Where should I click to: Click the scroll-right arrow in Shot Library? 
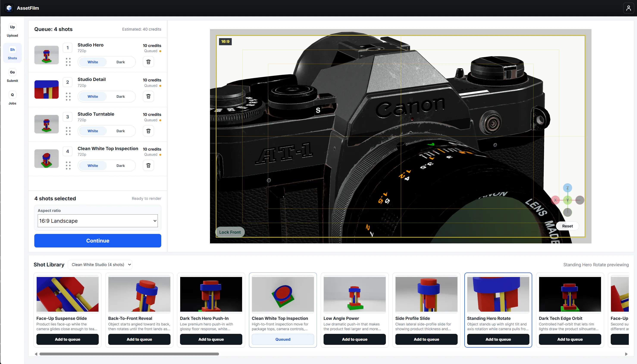(626, 354)
